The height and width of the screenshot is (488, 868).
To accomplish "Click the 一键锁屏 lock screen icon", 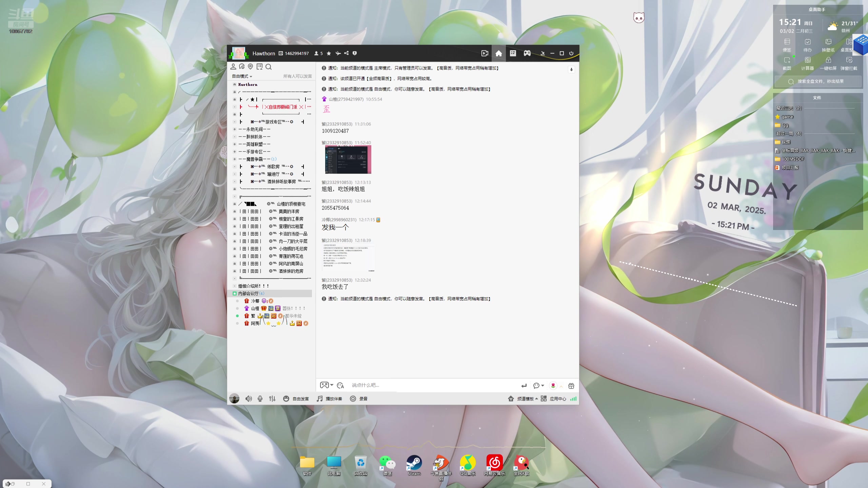I will click(828, 63).
